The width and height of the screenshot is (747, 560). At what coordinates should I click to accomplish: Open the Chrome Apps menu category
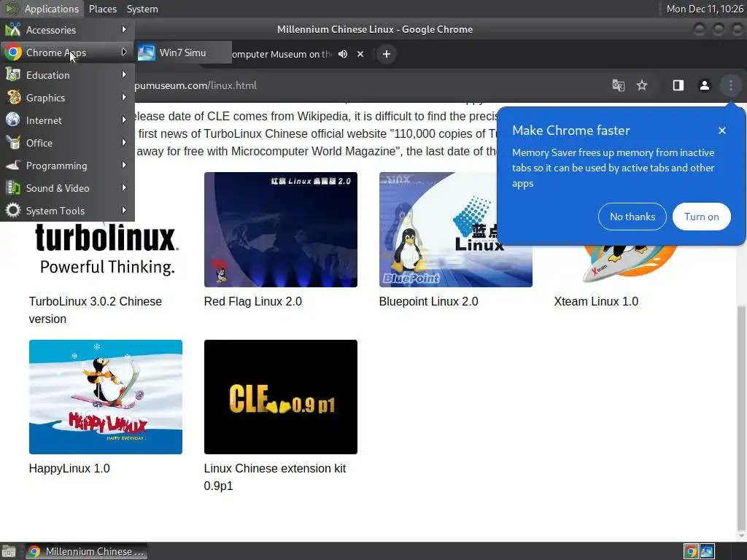click(67, 52)
